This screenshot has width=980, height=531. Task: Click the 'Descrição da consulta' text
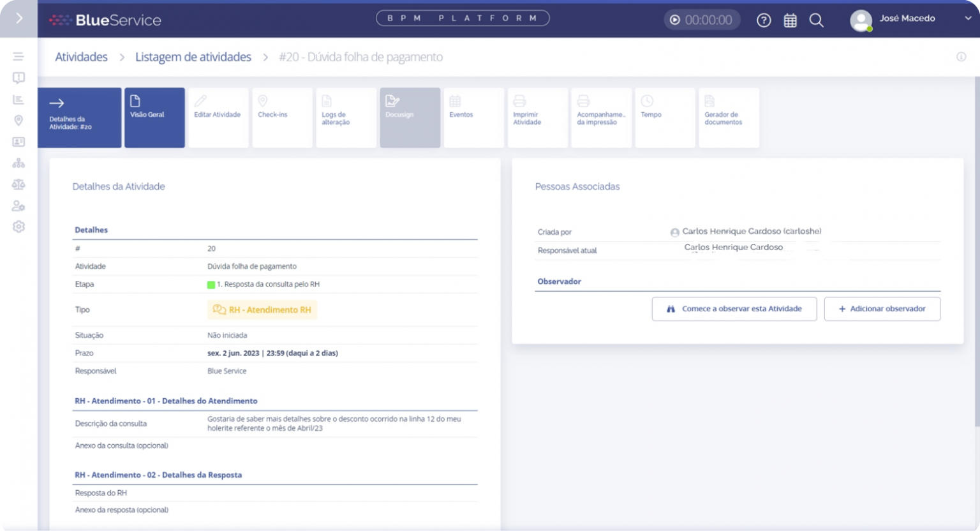point(111,423)
